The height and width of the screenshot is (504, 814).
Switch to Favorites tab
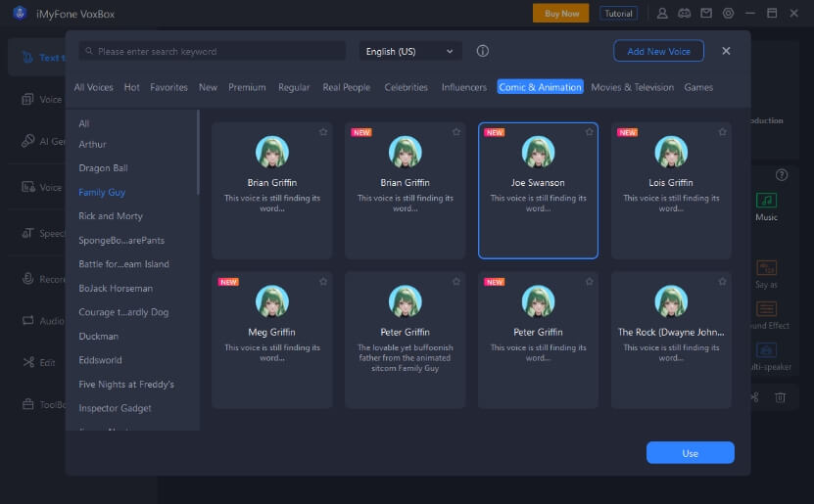(x=168, y=87)
